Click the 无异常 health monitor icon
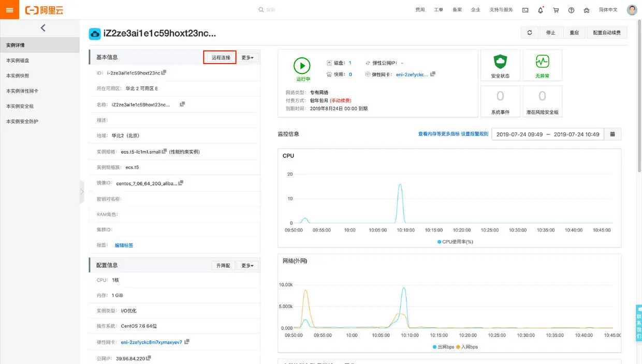This screenshot has height=364, width=642. tap(542, 62)
